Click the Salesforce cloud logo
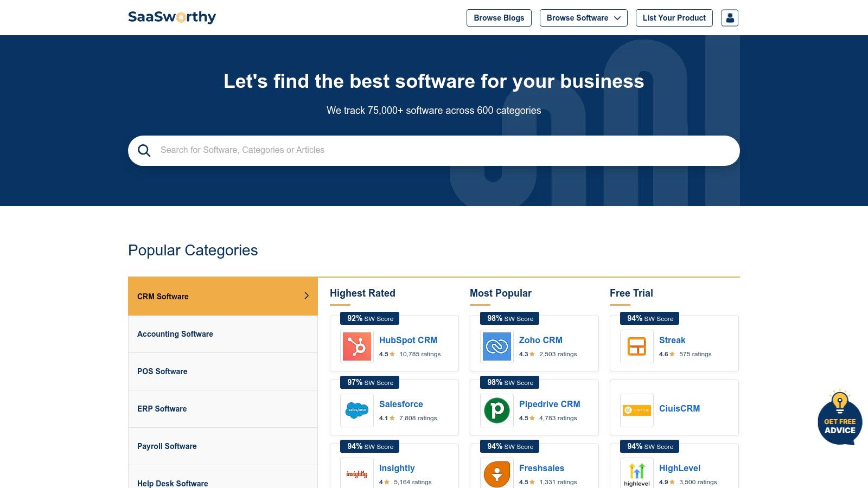This screenshot has height=488, width=868. (x=357, y=410)
